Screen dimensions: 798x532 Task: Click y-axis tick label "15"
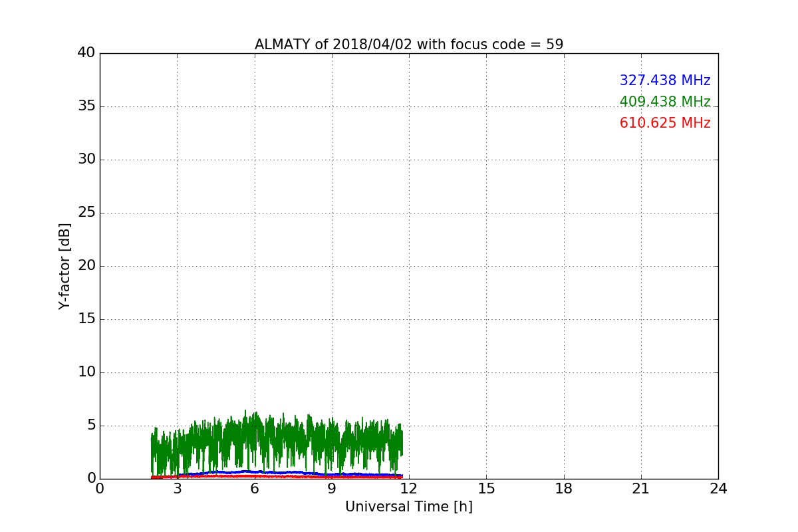(86, 319)
